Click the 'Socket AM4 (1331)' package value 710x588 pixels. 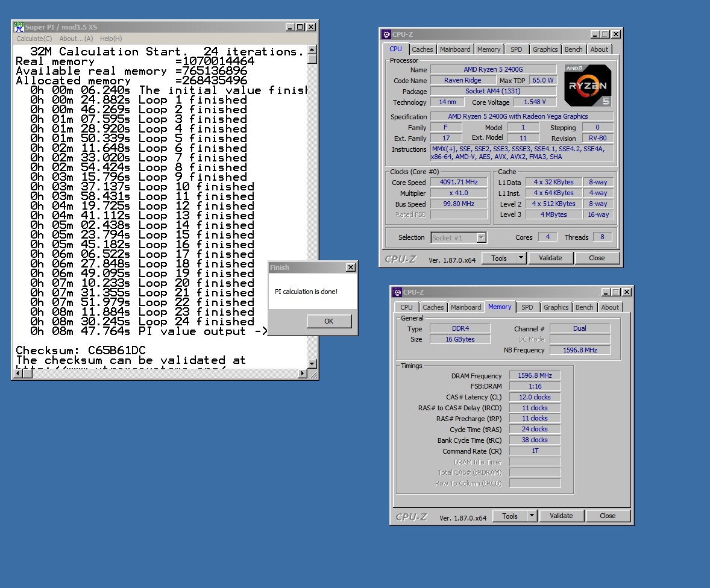(x=493, y=91)
